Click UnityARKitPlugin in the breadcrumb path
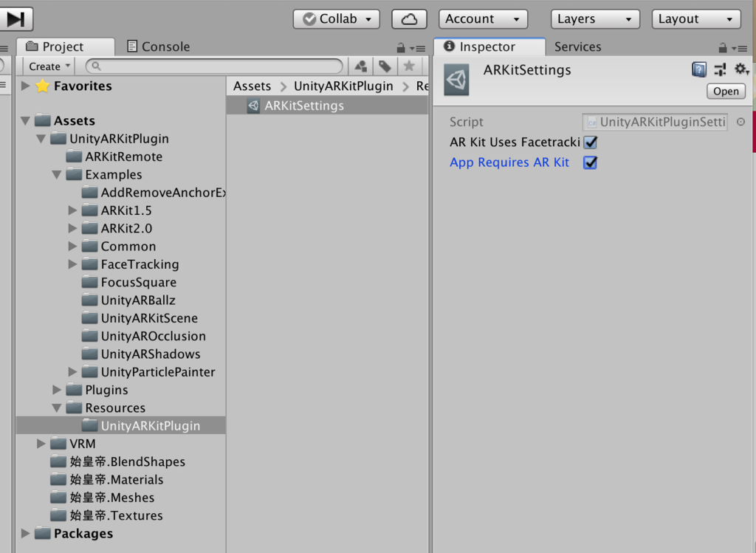 tap(343, 86)
